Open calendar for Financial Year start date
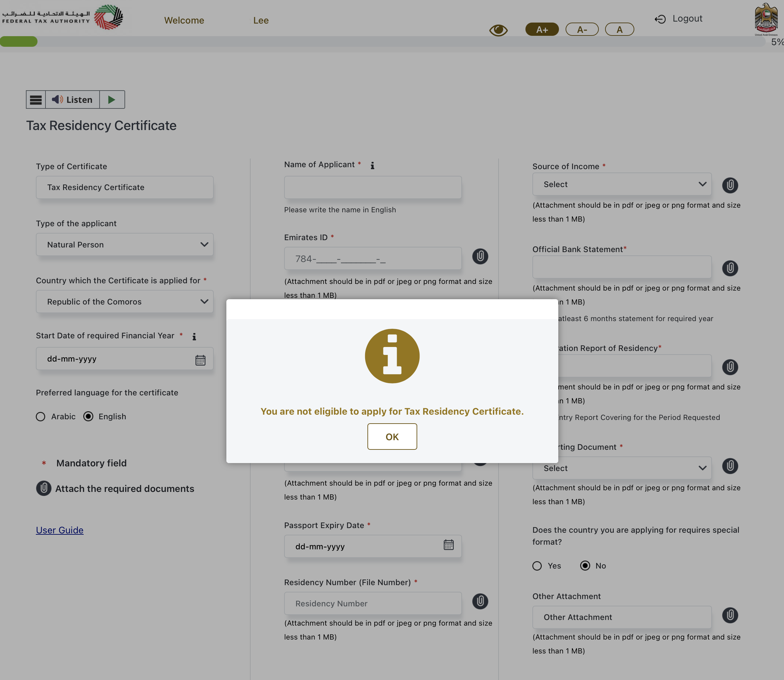Image resolution: width=784 pixels, height=680 pixels. (200, 360)
